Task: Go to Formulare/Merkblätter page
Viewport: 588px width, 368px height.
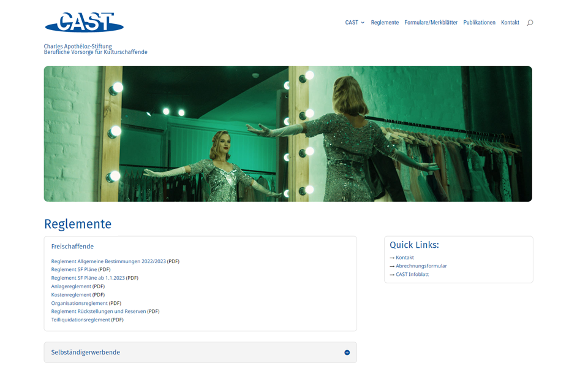Action: pyautogui.click(x=431, y=23)
